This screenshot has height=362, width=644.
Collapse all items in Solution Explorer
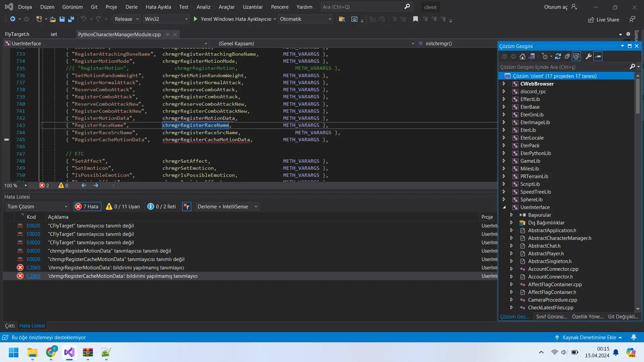click(x=567, y=56)
